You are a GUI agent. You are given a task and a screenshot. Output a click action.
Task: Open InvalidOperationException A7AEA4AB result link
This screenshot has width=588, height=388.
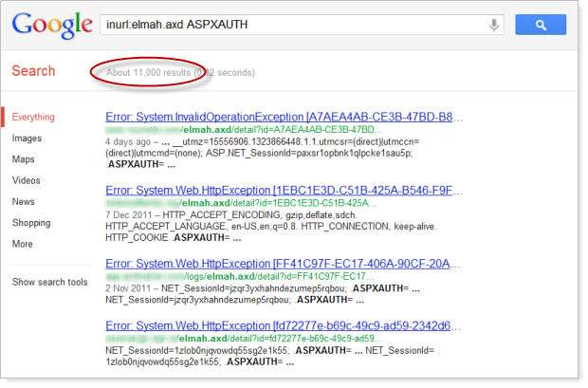[279, 117]
